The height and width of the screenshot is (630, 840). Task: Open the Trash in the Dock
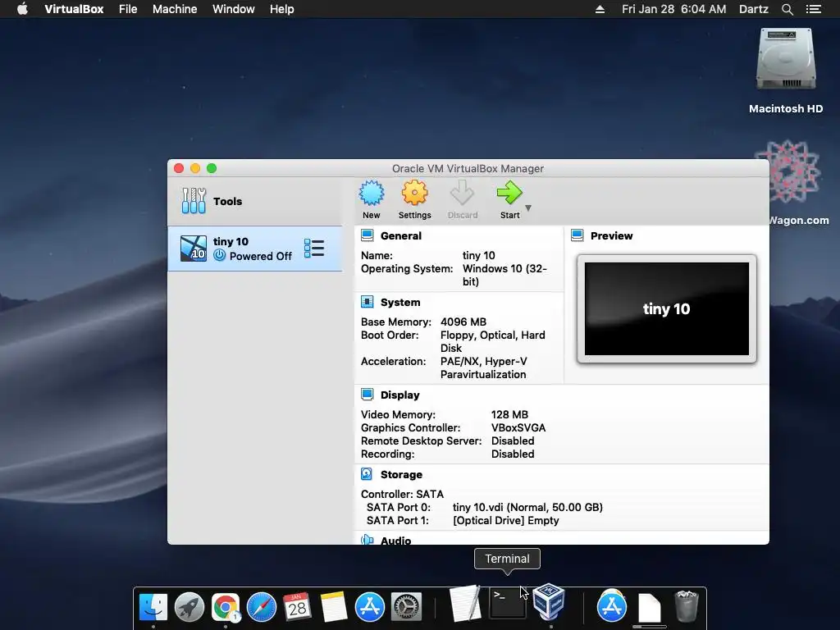point(687,606)
